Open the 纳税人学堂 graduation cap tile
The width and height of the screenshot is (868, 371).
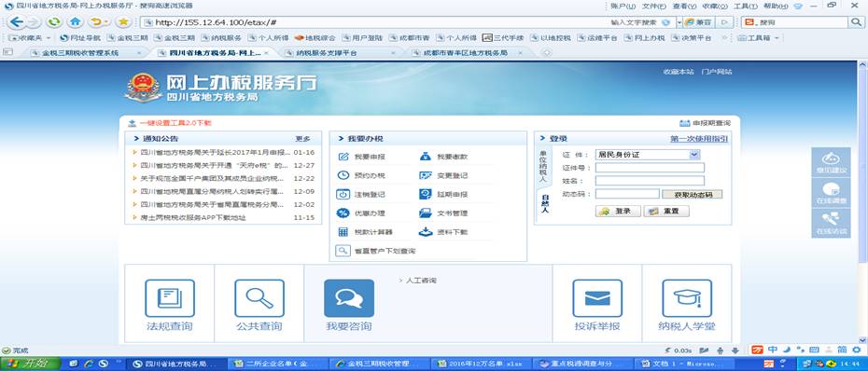coord(687,304)
